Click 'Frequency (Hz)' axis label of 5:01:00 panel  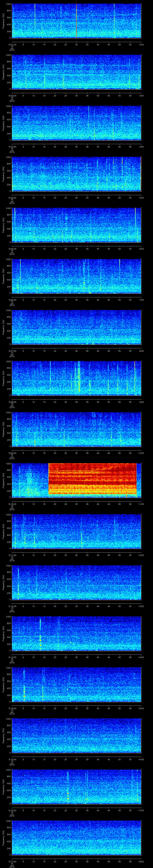click(x=3, y=21)
